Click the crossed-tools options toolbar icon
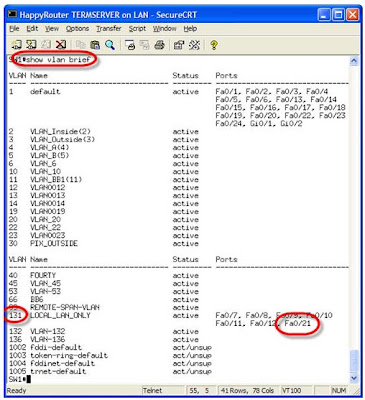365x400 pixels. pyautogui.click(x=194, y=44)
